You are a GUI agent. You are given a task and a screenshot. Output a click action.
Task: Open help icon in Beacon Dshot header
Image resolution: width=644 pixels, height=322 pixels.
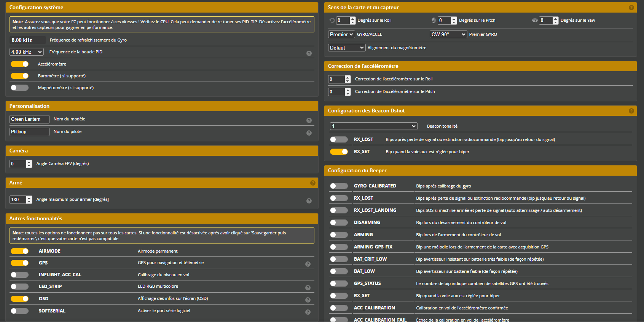(x=631, y=111)
